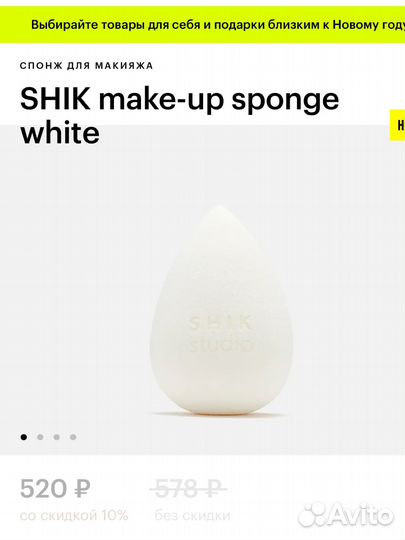The height and width of the screenshot is (540, 405).
Task: Tap the yellow side badge beside title
Action: click(397, 125)
